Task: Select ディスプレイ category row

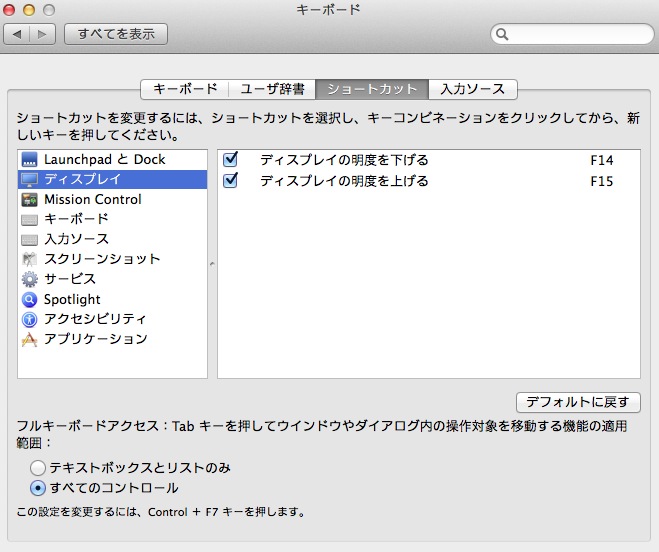Action: click(x=113, y=180)
